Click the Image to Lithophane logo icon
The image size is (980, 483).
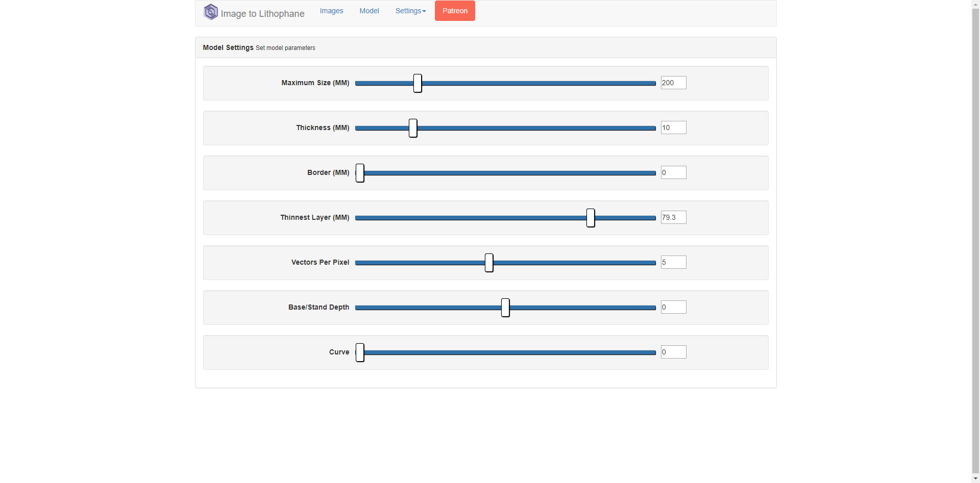coord(210,12)
